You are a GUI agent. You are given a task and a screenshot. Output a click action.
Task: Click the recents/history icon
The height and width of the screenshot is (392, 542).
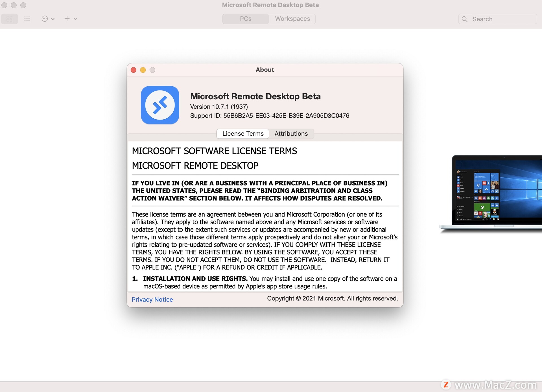click(x=46, y=19)
